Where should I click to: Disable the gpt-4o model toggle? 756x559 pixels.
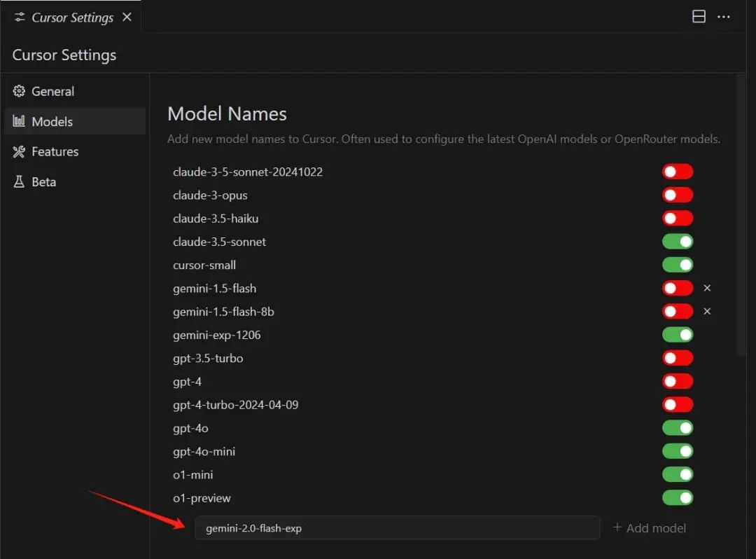(677, 428)
